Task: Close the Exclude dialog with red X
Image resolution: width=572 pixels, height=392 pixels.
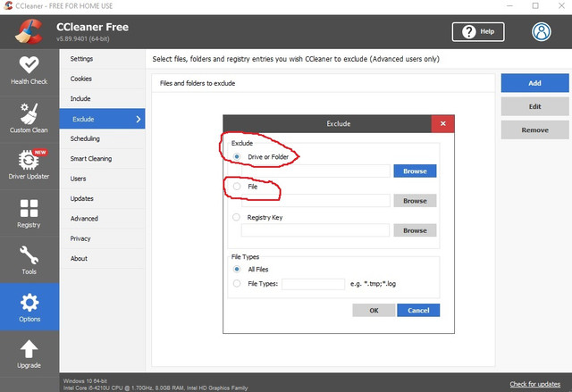Action: (x=443, y=124)
